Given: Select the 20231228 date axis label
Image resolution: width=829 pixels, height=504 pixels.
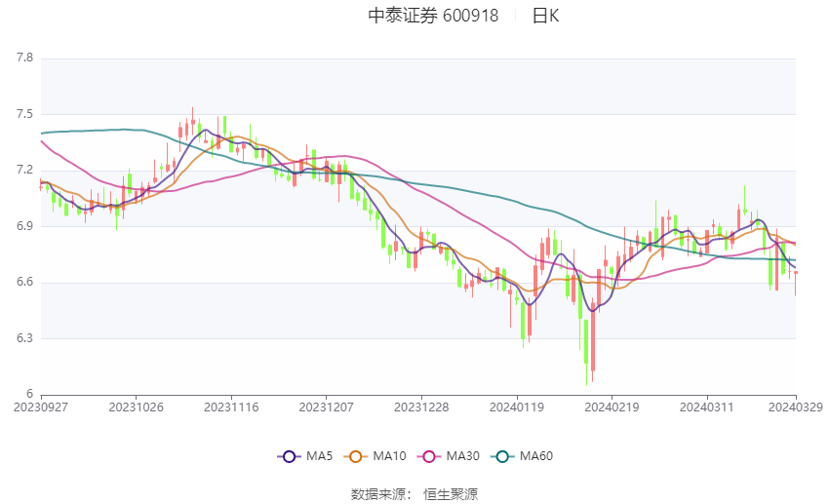Looking at the screenshot, I should 421,407.
